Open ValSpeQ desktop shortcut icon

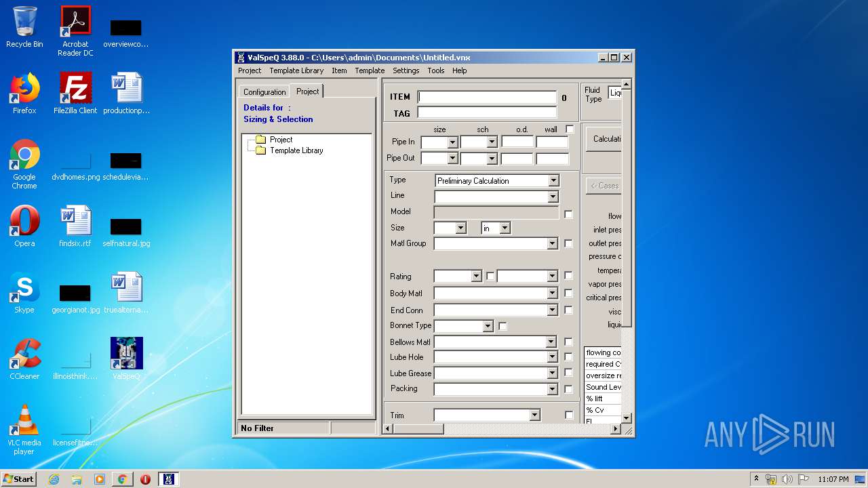click(x=126, y=359)
